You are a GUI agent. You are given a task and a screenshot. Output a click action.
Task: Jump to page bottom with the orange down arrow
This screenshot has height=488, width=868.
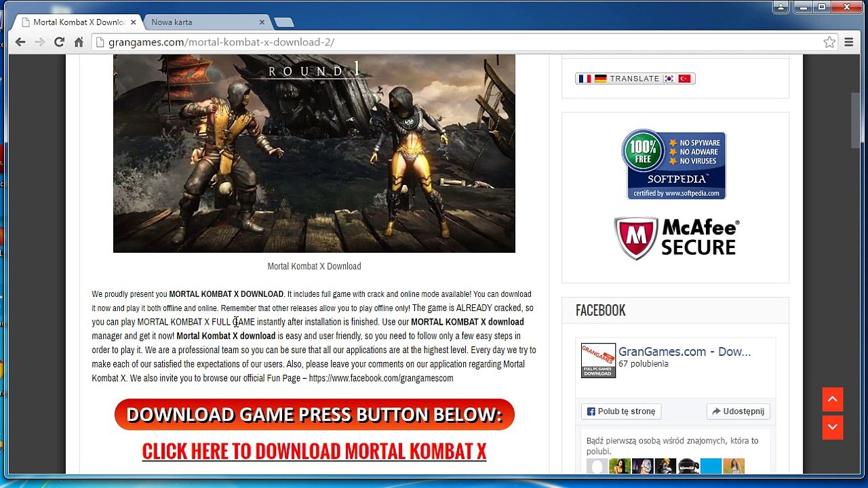click(x=833, y=427)
